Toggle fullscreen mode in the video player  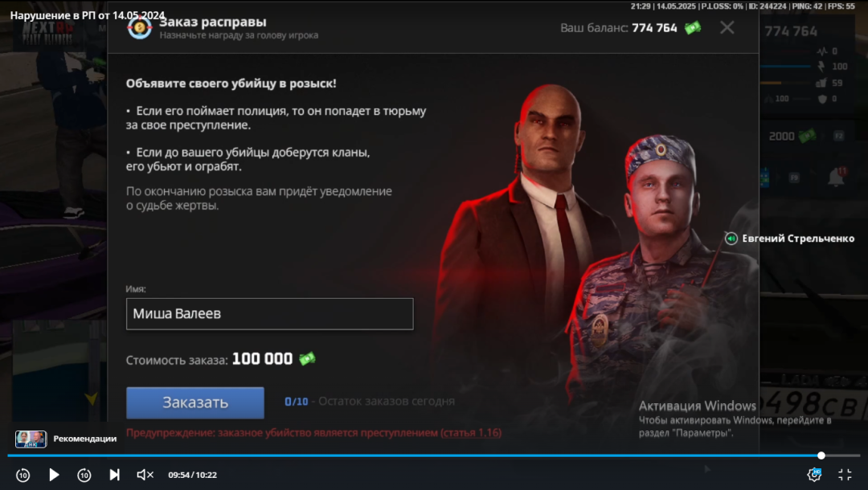845,475
